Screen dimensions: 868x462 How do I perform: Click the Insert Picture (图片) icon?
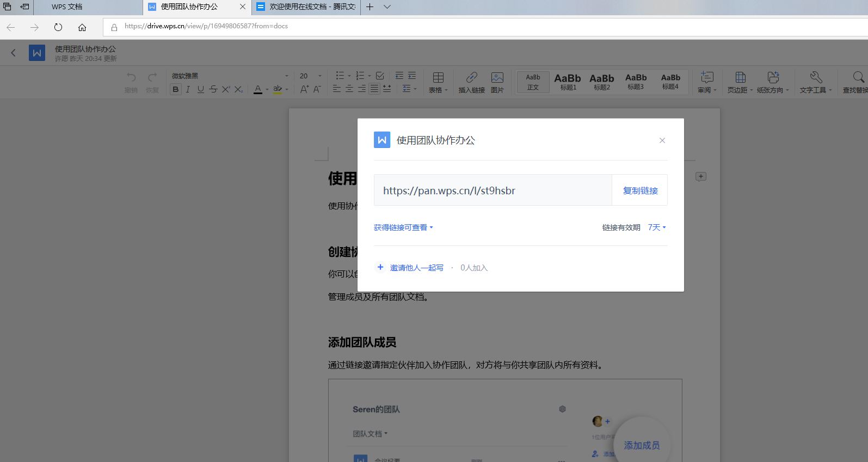tap(497, 78)
